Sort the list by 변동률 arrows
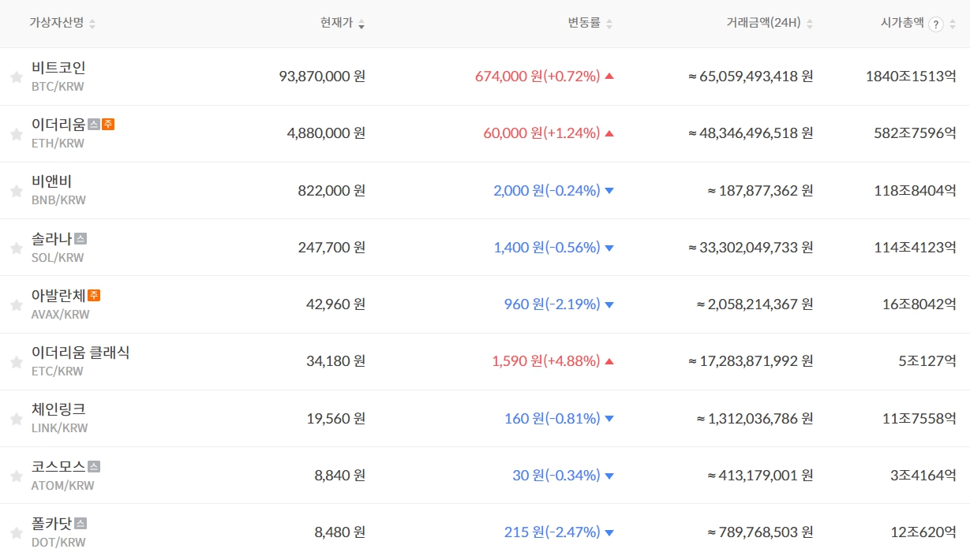 click(x=609, y=24)
